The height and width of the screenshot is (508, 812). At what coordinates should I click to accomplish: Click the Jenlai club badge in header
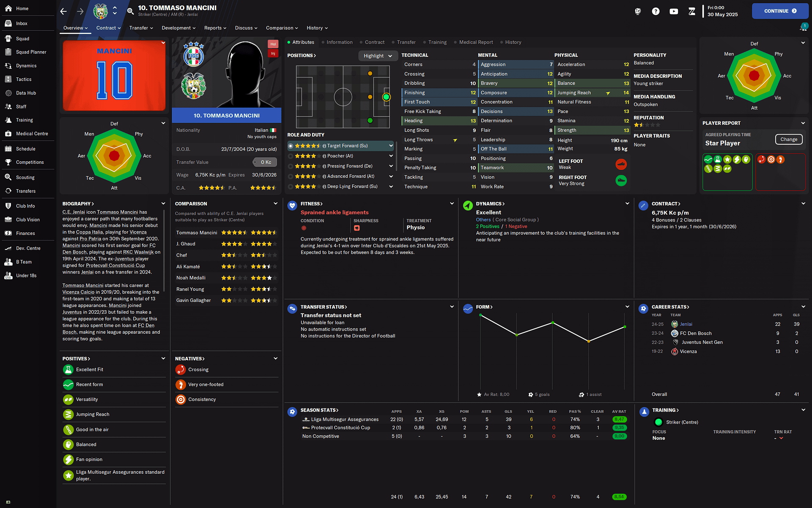pos(101,11)
